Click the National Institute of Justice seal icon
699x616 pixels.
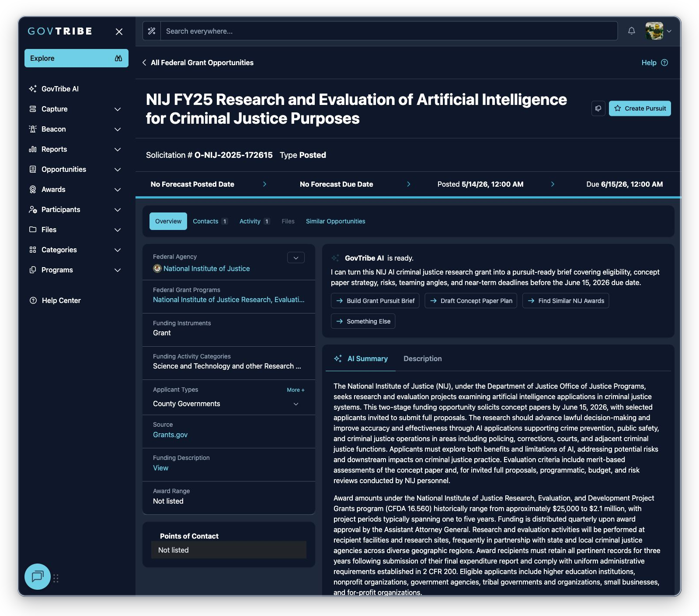157,268
